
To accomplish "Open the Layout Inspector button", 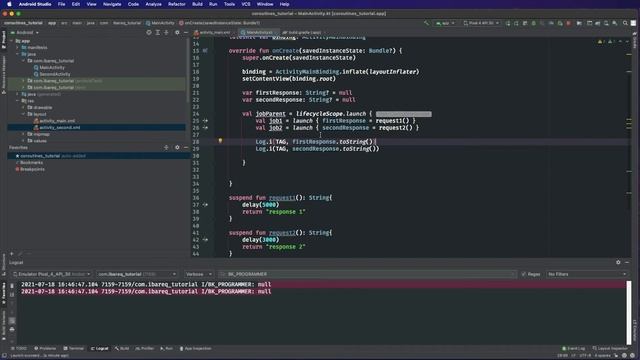I will tap(610, 349).
